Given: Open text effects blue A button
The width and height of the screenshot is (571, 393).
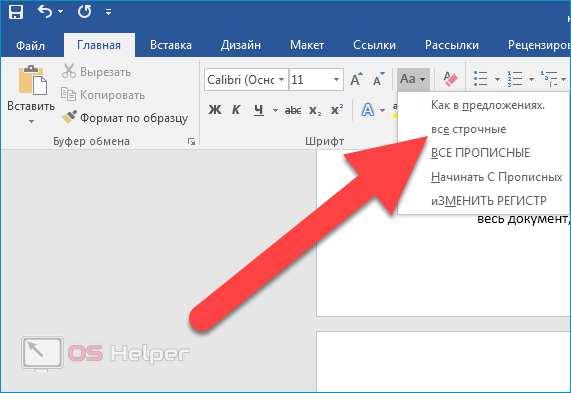Looking at the screenshot, I should coord(368,110).
